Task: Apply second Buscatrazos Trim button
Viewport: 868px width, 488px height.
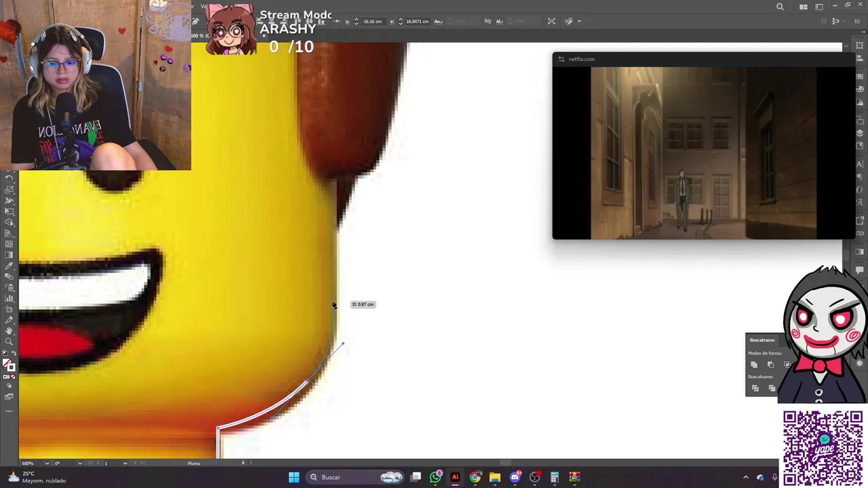Action: click(772, 388)
